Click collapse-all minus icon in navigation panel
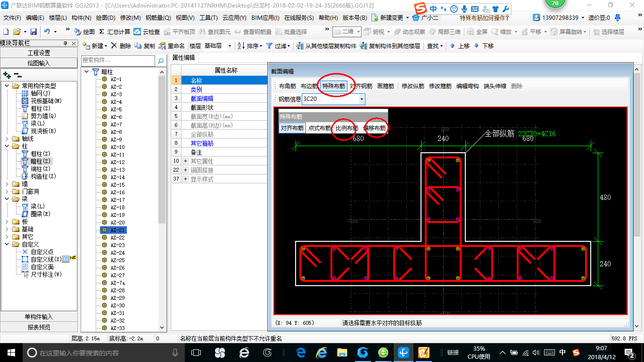This screenshot has width=644, height=362. point(18,75)
